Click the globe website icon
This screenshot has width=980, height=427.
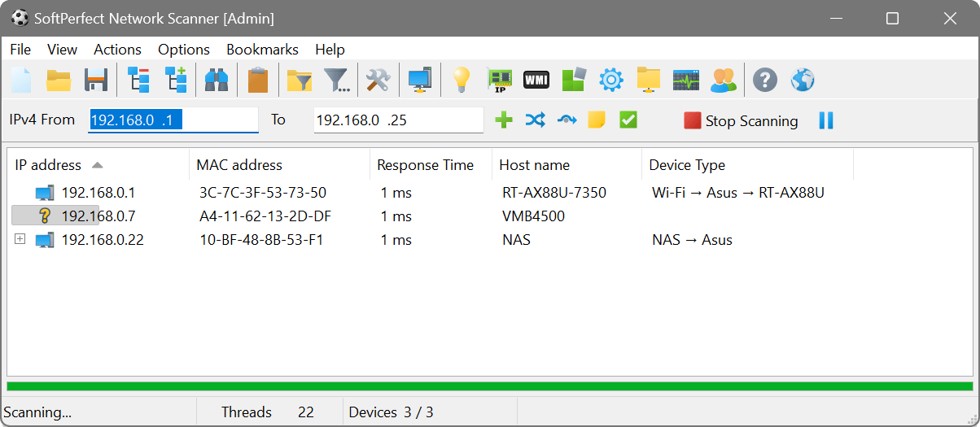click(x=803, y=80)
